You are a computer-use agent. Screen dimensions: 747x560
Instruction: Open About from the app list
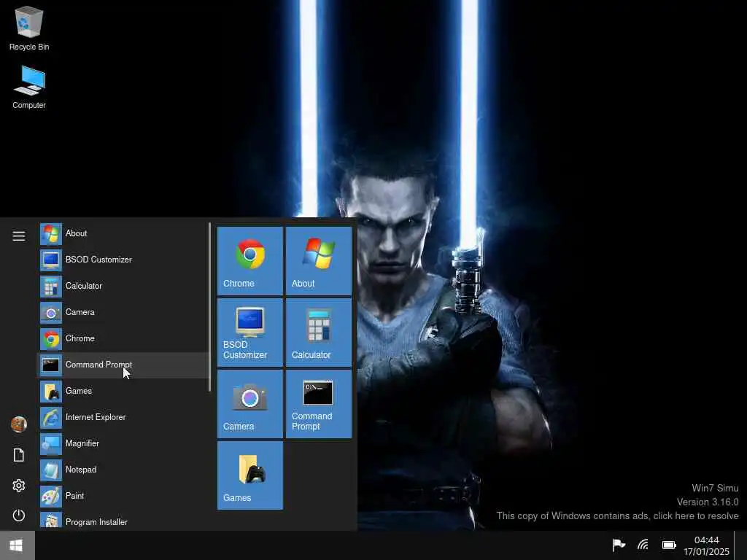click(123, 234)
